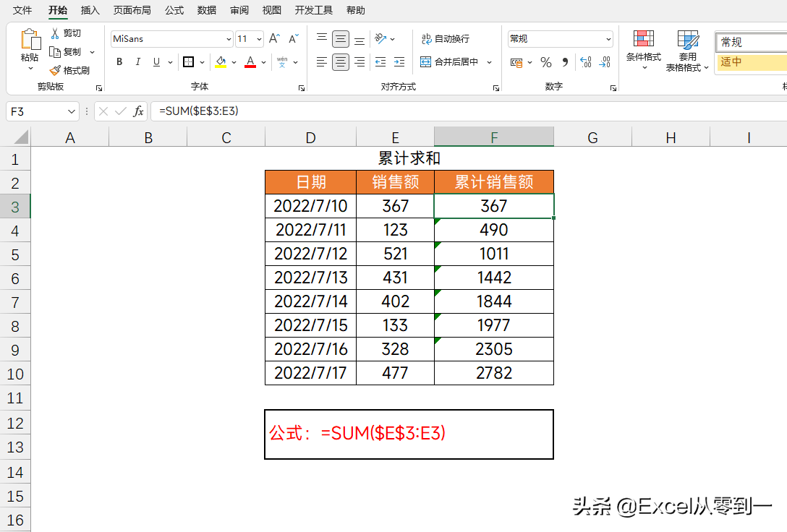Switch to the 公式 (Formulas) tab
Screen dimensions: 787x532
[174, 10]
